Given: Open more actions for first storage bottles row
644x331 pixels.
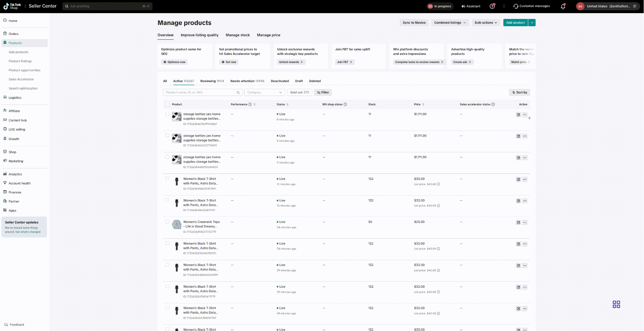Looking at the screenshot, I should click(x=525, y=115).
